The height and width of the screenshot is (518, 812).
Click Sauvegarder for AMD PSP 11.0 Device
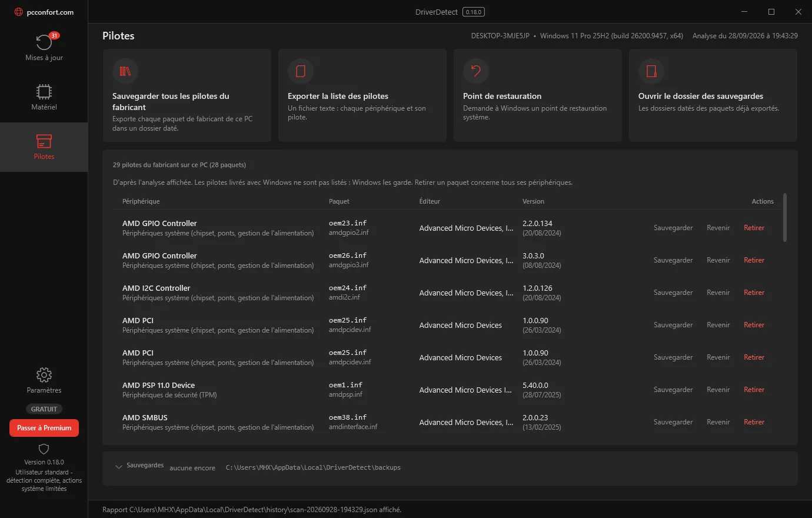[673, 390]
